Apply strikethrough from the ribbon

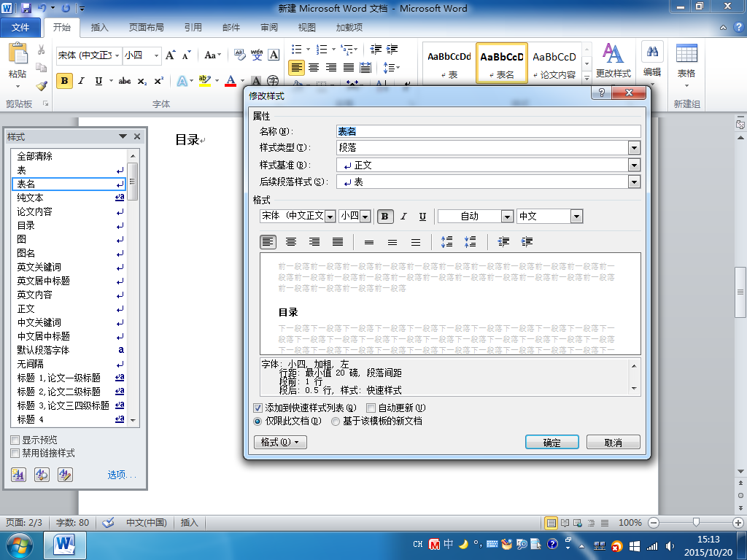pyautogui.click(x=125, y=81)
